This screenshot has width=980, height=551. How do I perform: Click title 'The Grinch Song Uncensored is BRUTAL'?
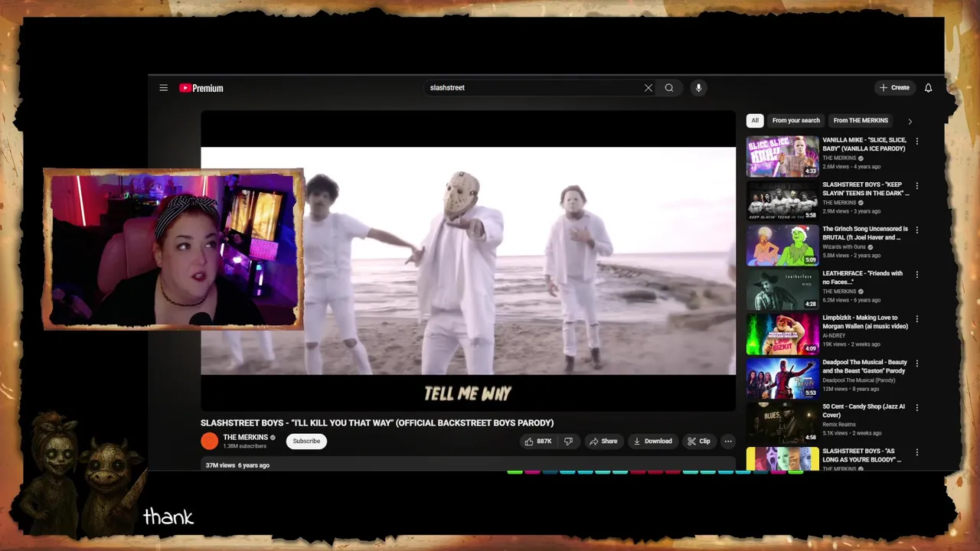pyautogui.click(x=865, y=233)
